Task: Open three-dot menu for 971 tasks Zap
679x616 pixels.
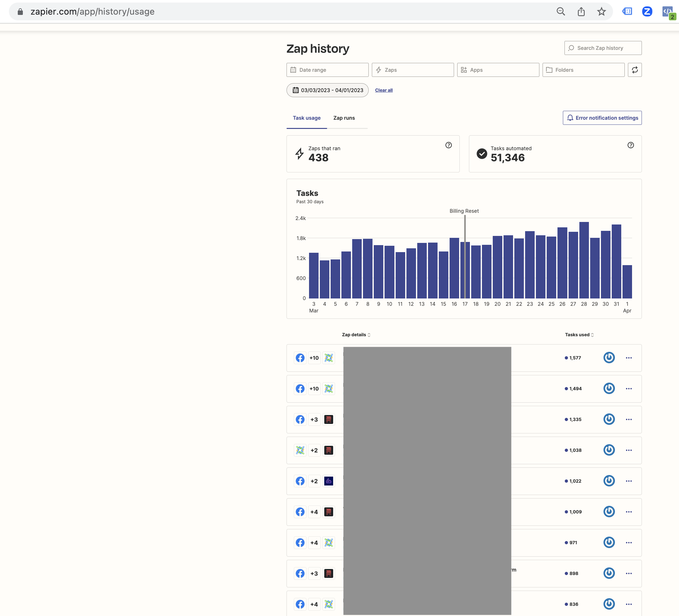Action: (629, 542)
